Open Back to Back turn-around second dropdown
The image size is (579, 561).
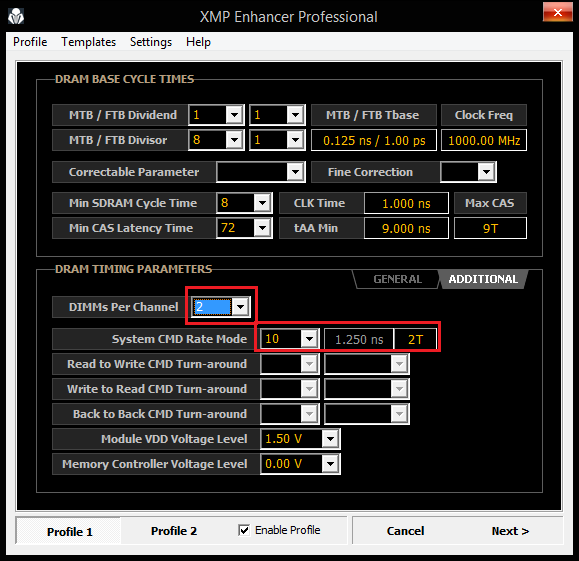399,414
